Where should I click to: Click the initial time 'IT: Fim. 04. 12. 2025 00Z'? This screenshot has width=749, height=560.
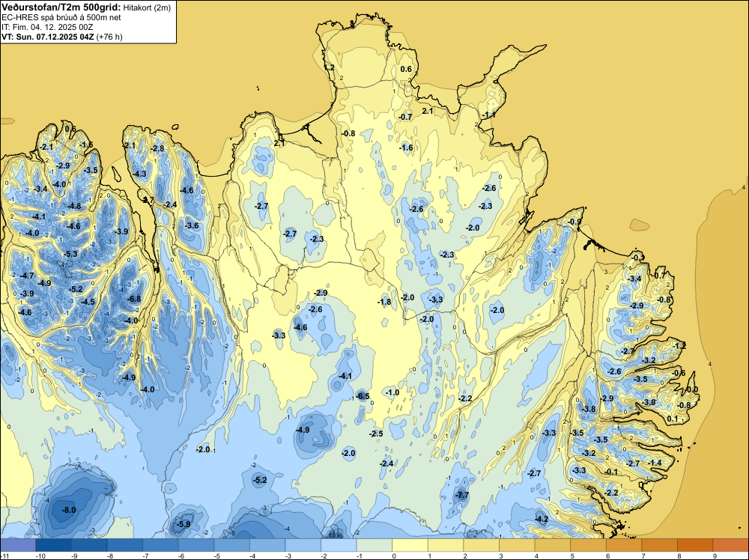(47, 27)
